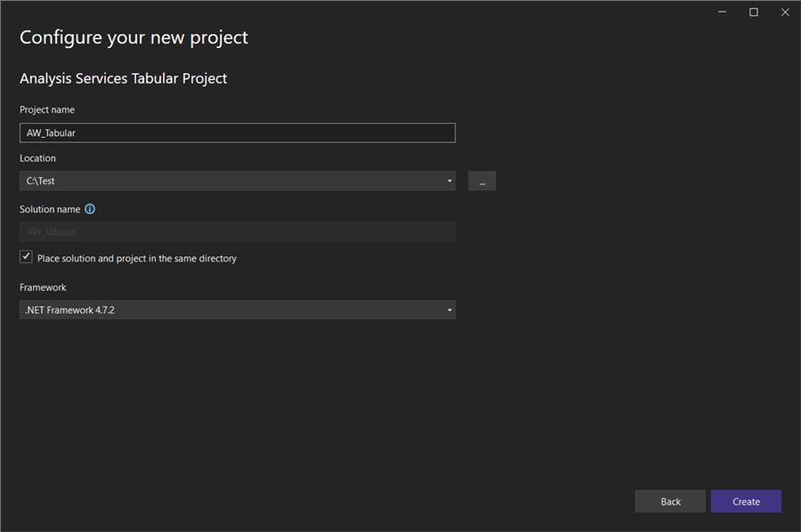Click the 'Framework' label
This screenshot has height=532, width=801.
[43, 287]
